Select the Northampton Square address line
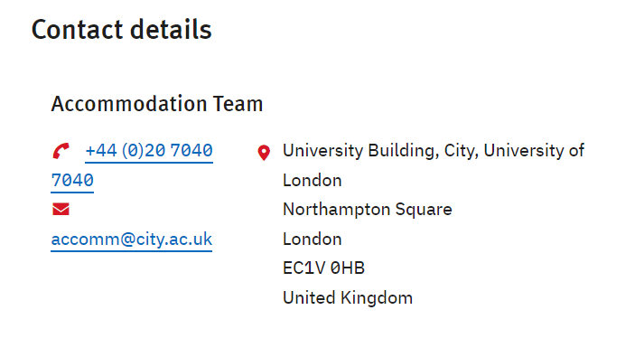 368,210
